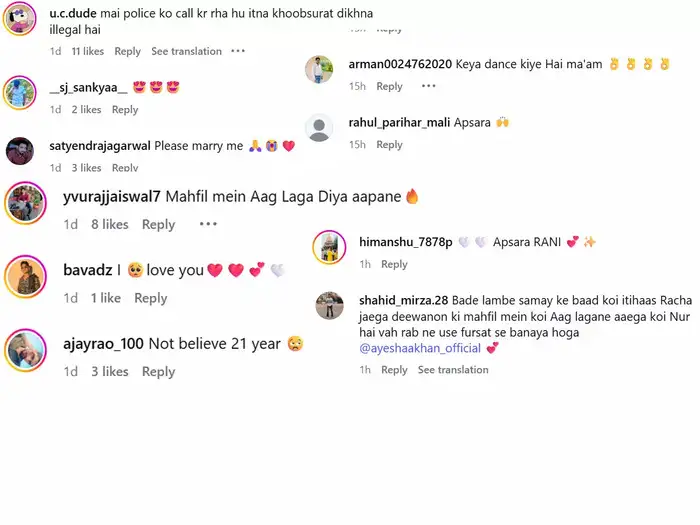Reply to ajayrao_100's comment
This screenshot has width=700, height=525.
(x=158, y=371)
